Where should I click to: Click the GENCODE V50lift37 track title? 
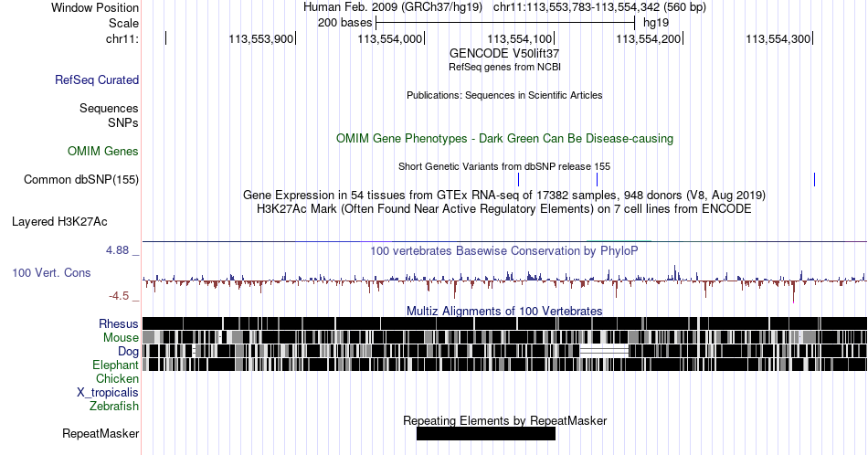tap(504, 53)
